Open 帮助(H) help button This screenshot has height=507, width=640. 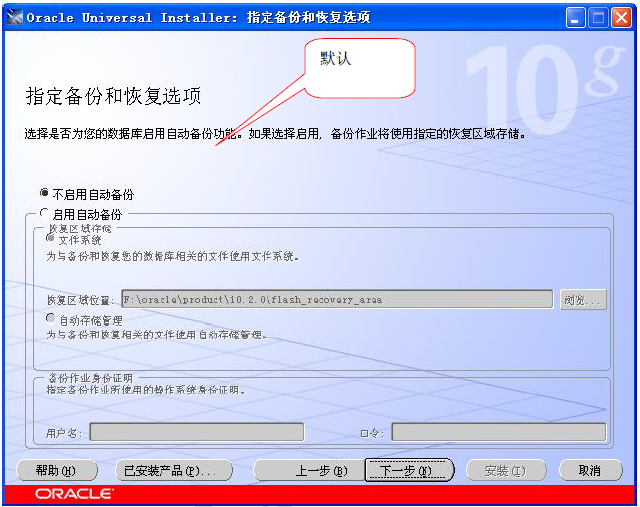click(x=56, y=471)
